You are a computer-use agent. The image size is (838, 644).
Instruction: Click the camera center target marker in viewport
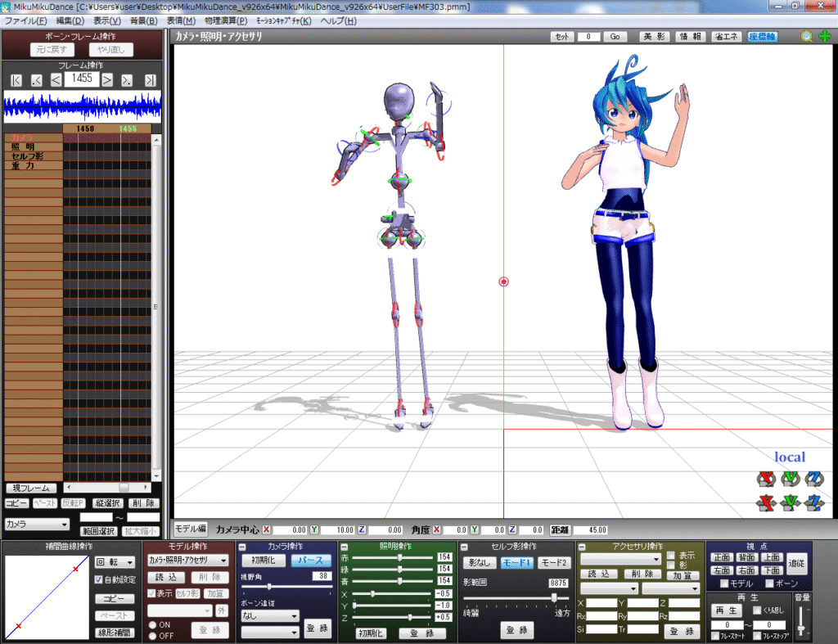(x=503, y=281)
